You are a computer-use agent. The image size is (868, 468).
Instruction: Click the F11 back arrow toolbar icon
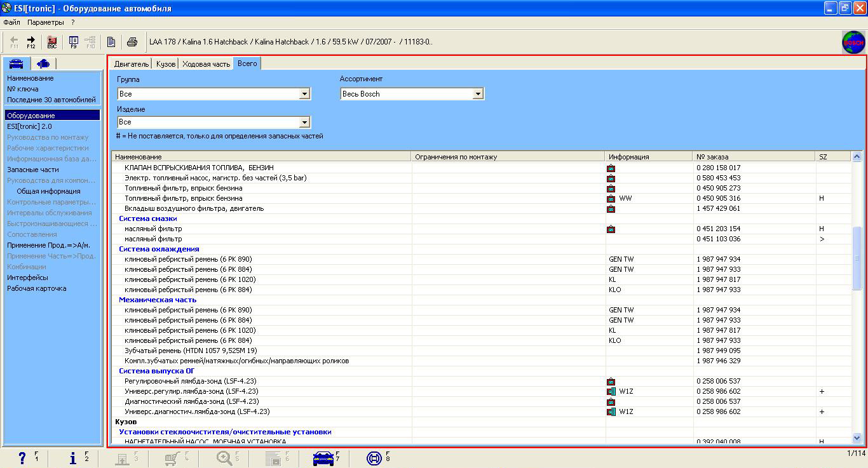(x=14, y=42)
